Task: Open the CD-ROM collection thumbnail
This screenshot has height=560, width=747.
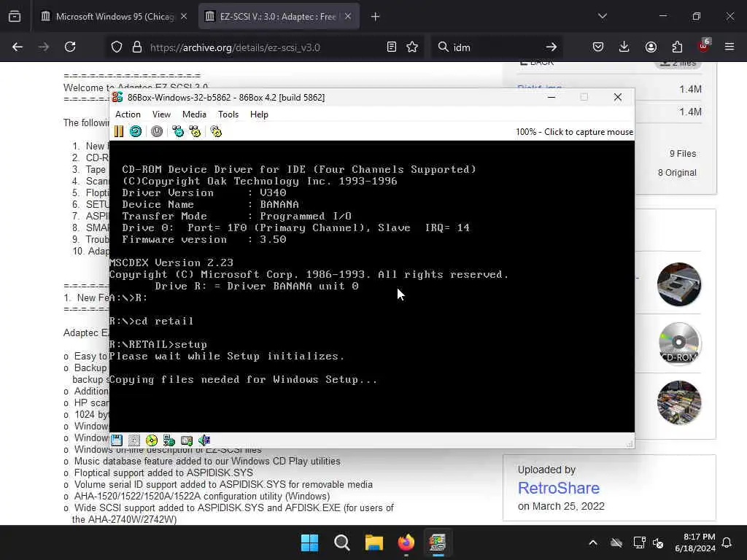Action: click(679, 343)
